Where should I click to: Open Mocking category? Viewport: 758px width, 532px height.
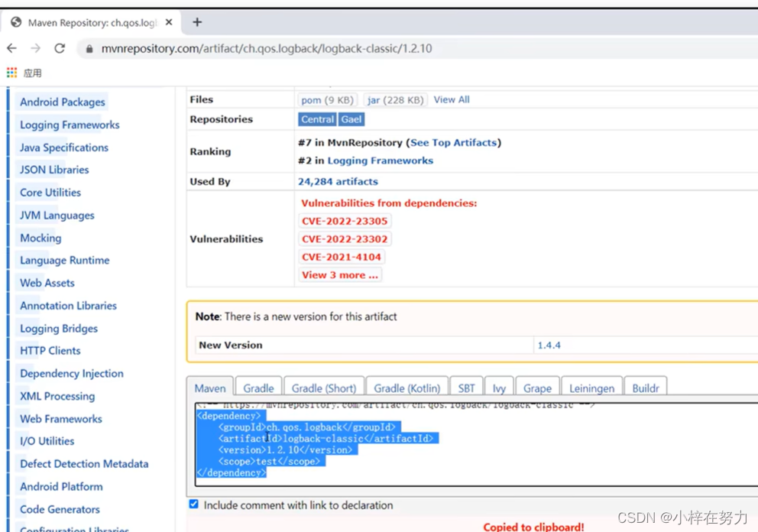(x=40, y=238)
